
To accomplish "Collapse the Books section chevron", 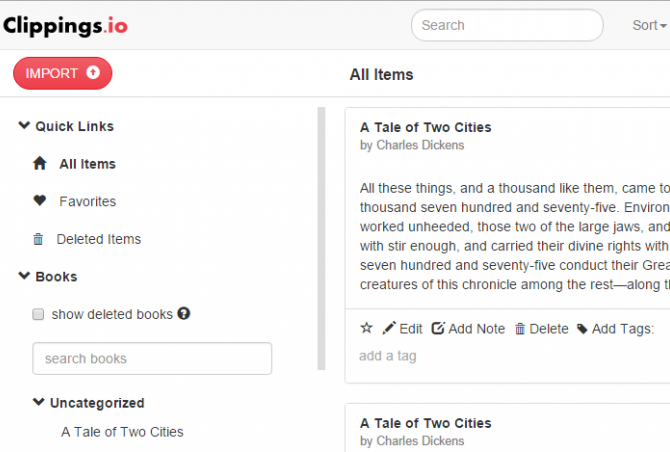I will (24, 276).
